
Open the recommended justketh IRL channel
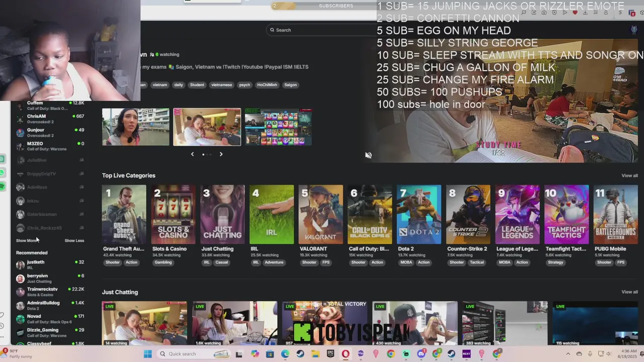point(50,264)
